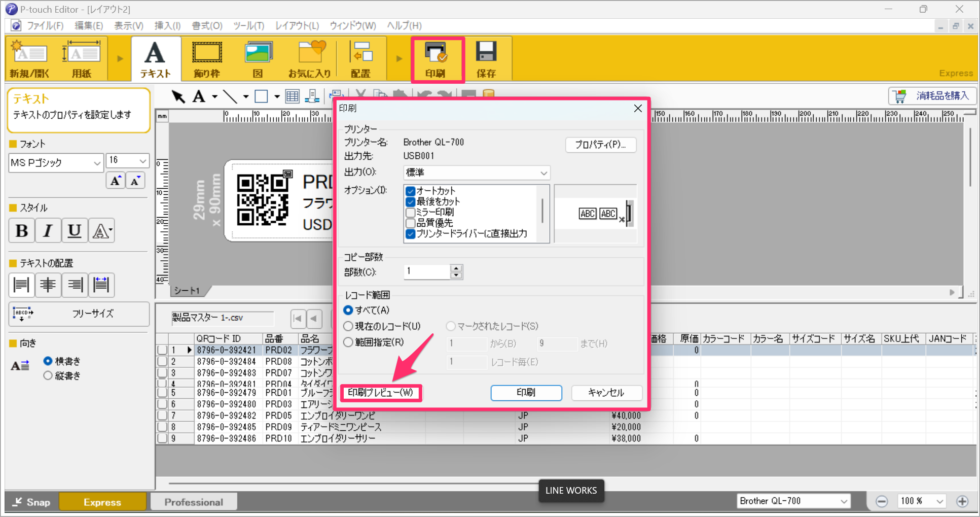Screen dimensions: 980x517
Task: Select the 範囲指定(R) radio button
Action: (x=348, y=342)
